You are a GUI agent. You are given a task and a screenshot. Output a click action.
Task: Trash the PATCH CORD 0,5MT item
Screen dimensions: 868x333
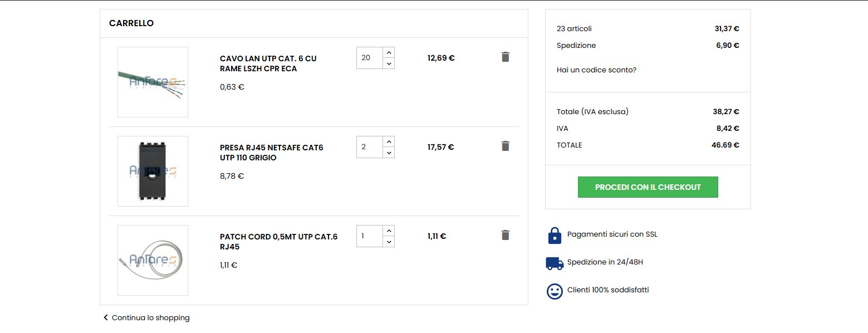click(x=505, y=235)
